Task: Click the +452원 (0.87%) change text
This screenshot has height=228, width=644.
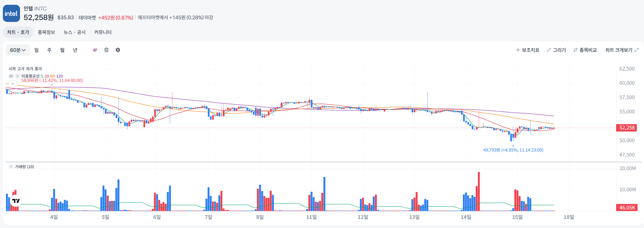Action: coord(116,18)
